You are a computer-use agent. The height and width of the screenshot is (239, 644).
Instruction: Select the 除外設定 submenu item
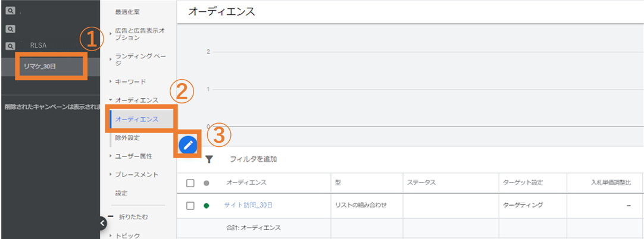click(128, 138)
